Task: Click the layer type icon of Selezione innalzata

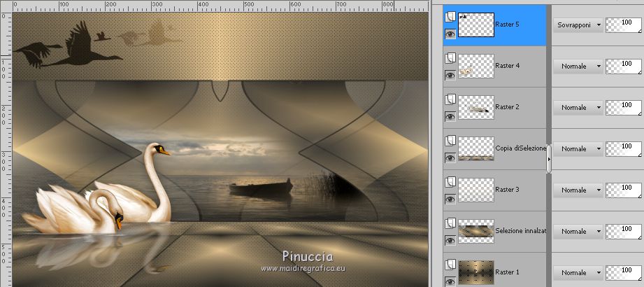Action: click(450, 224)
